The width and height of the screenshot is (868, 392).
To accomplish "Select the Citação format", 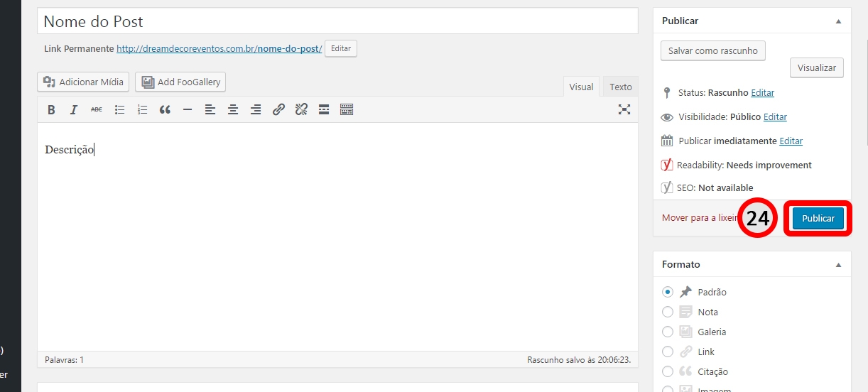I will [x=667, y=371].
